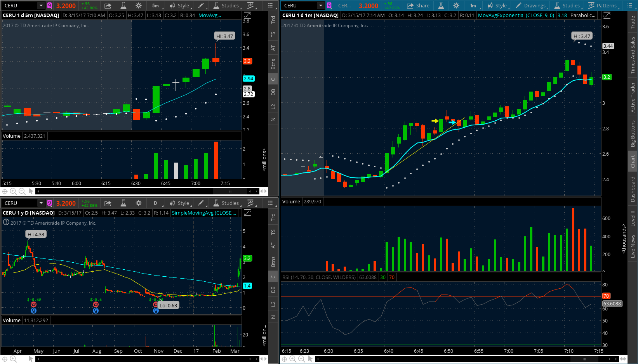Open the patterns icon on the daily chart toolbar

point(250,203)
